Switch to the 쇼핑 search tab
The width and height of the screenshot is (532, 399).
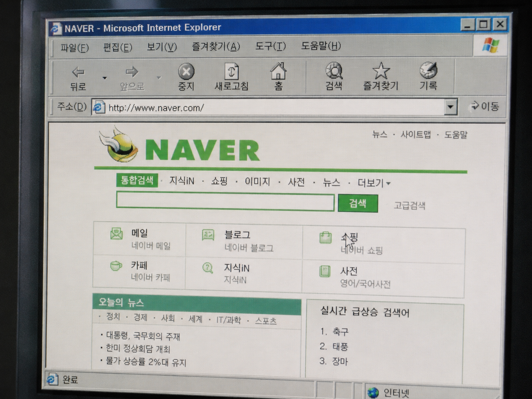[x=219, y=181]
